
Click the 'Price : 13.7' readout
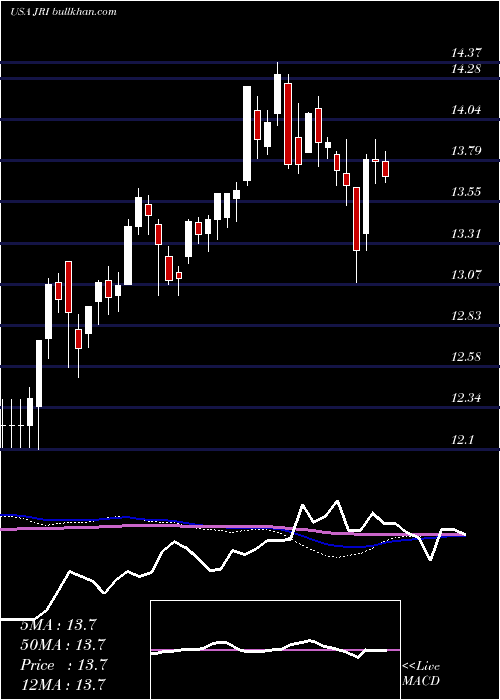(x=63, y=665)
